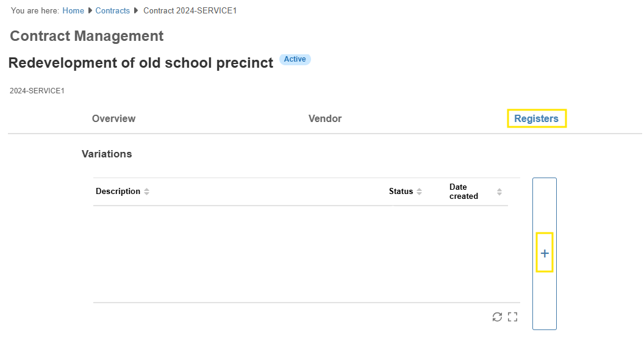Click the Description column header label

click(118, 192)
